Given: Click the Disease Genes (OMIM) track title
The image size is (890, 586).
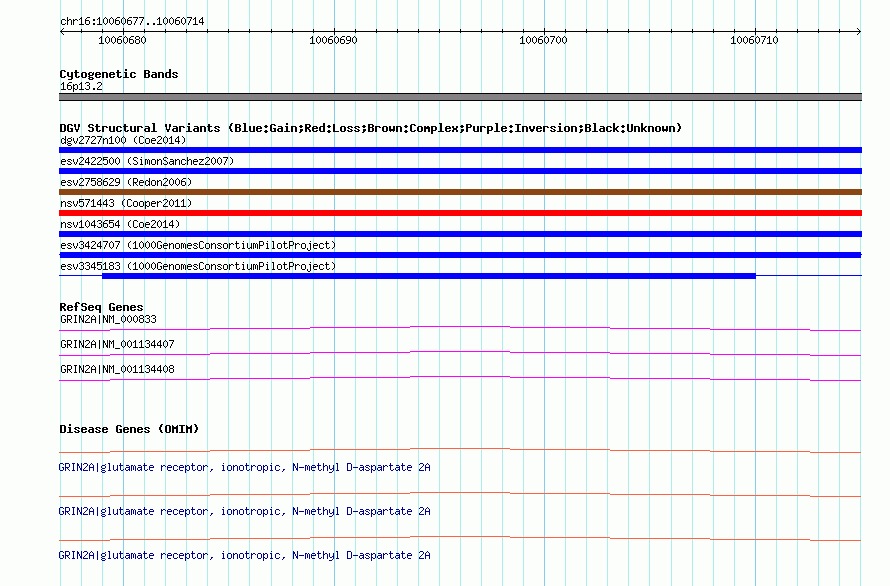Looking at the screenshot, I should click(x=129, y=429).
